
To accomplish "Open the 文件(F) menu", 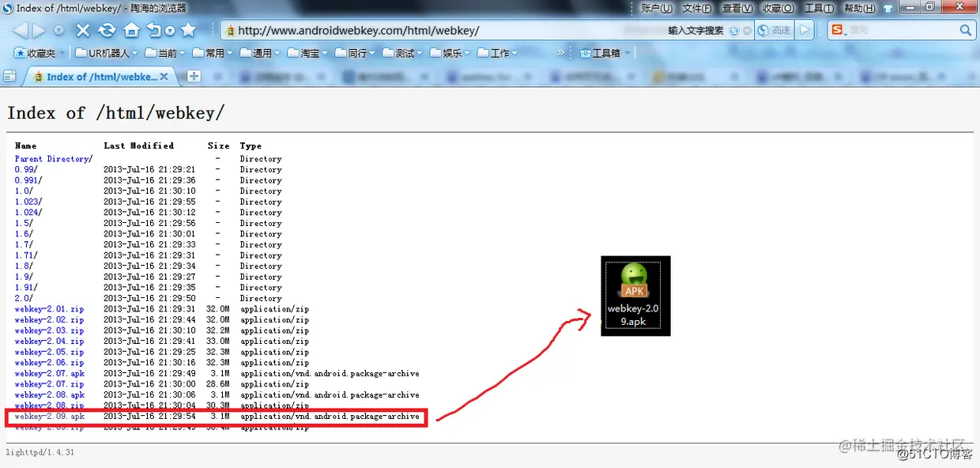I will 697,8.
